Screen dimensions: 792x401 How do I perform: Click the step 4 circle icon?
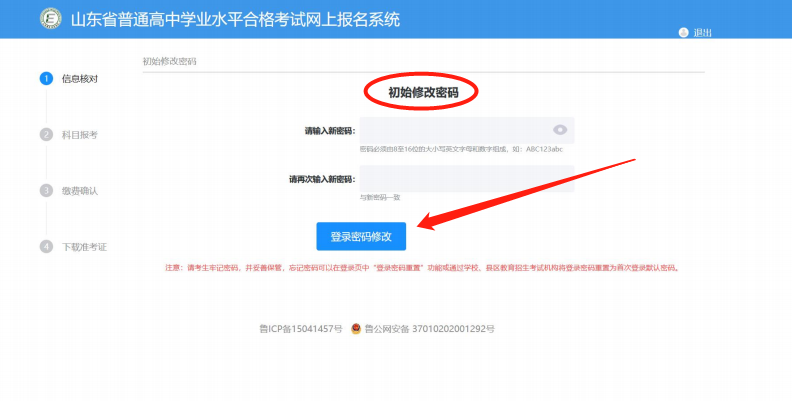[x=46, y=246]
